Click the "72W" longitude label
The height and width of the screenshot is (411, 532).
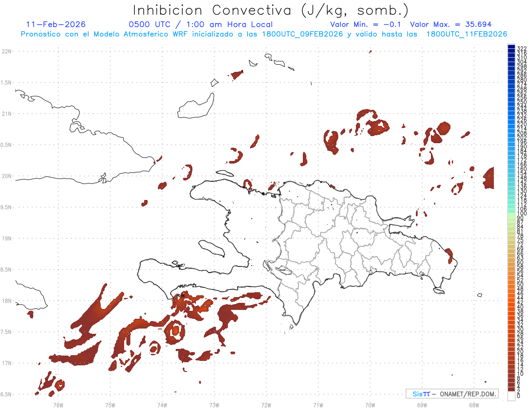pos(266,405)
